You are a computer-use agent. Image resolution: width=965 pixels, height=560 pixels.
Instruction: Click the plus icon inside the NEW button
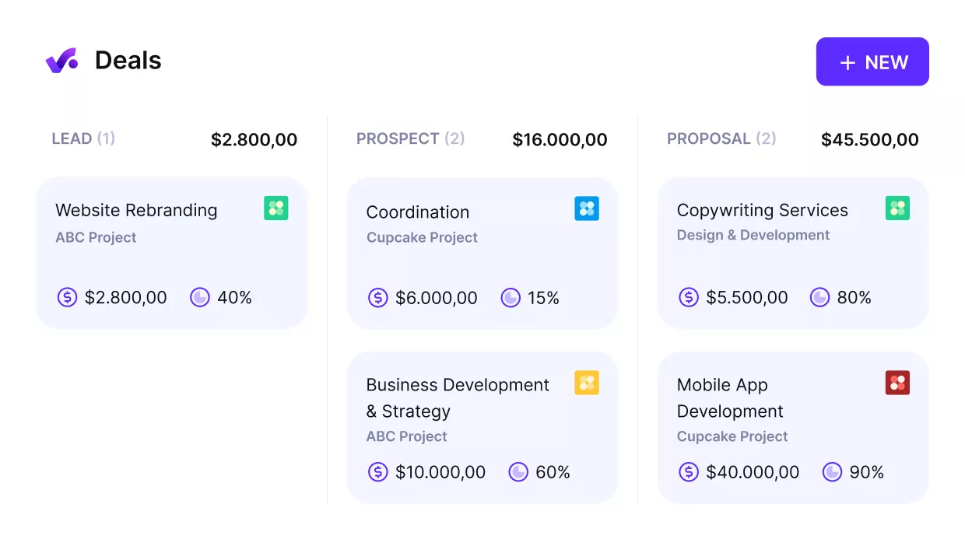pos(847,62)
